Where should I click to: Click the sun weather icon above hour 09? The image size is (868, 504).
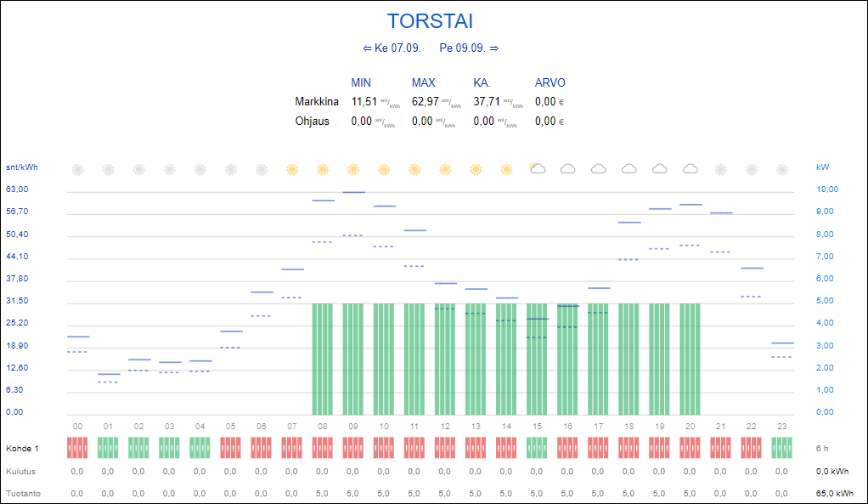pyautogui.click(x=353, y=169)
